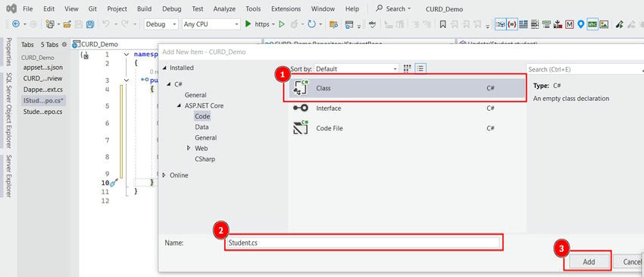Switch to the list details view
This screenshot has width=644, height=277.
pos(420,69)
